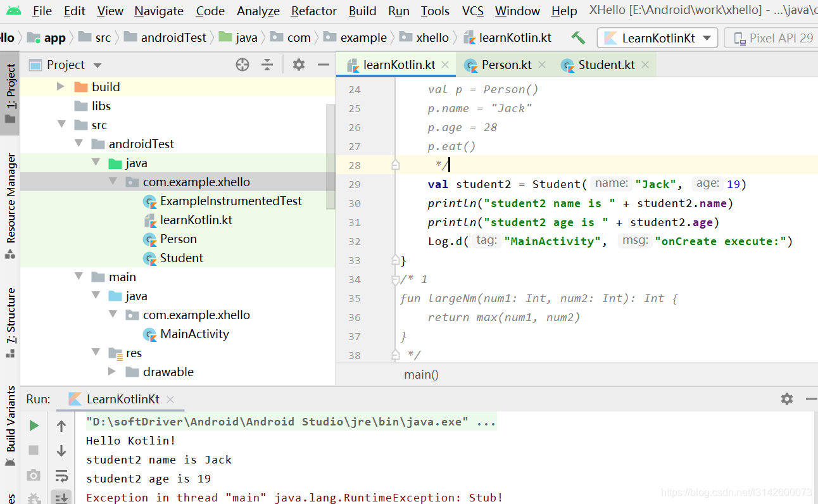Open the Tools menu

point(435,11)
